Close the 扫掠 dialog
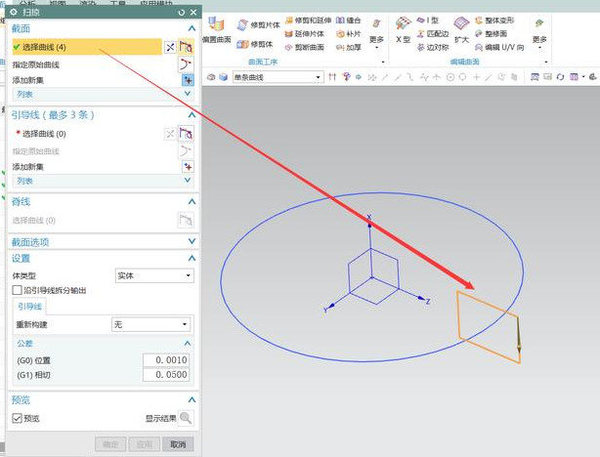 (194, 12)
